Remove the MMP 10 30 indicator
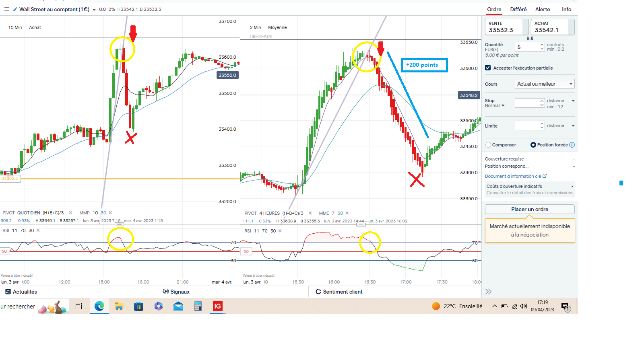The width and height of the screenshot is (644, 362). 110,213
